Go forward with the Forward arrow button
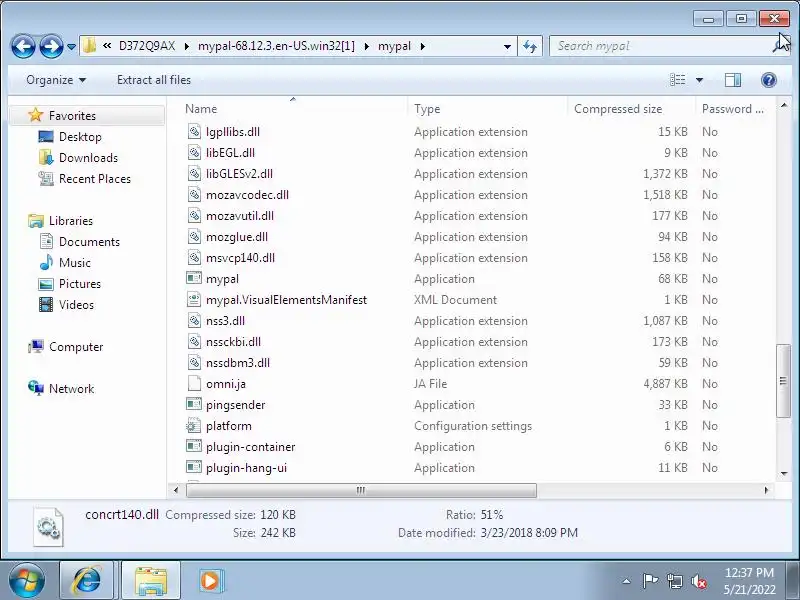 (x=51, y=46)
